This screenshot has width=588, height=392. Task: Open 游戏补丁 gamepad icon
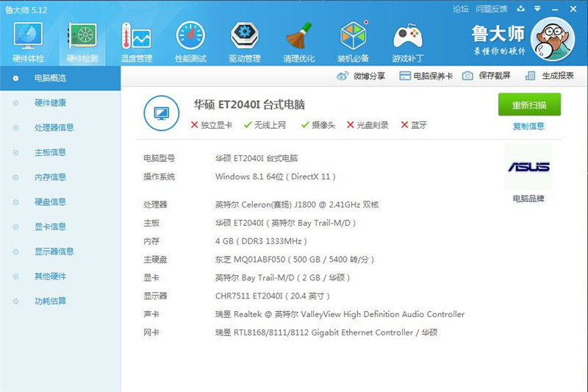(x=408, y=36)
